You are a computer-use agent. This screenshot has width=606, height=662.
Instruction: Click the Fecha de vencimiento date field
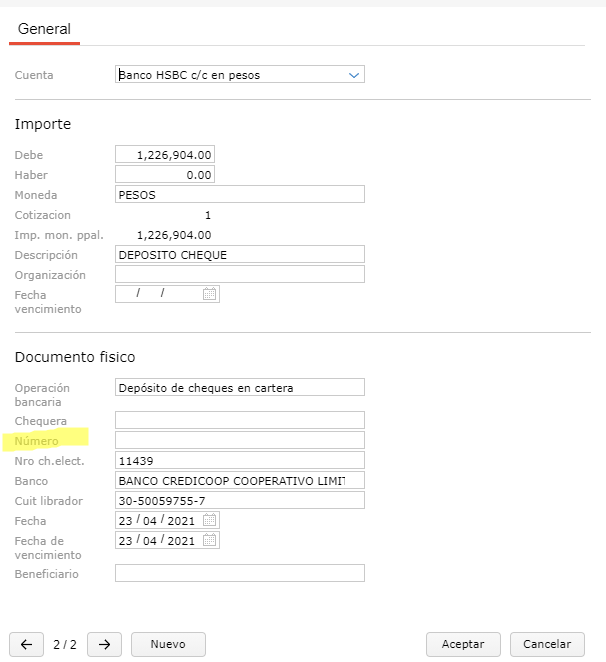pos(167,540)
